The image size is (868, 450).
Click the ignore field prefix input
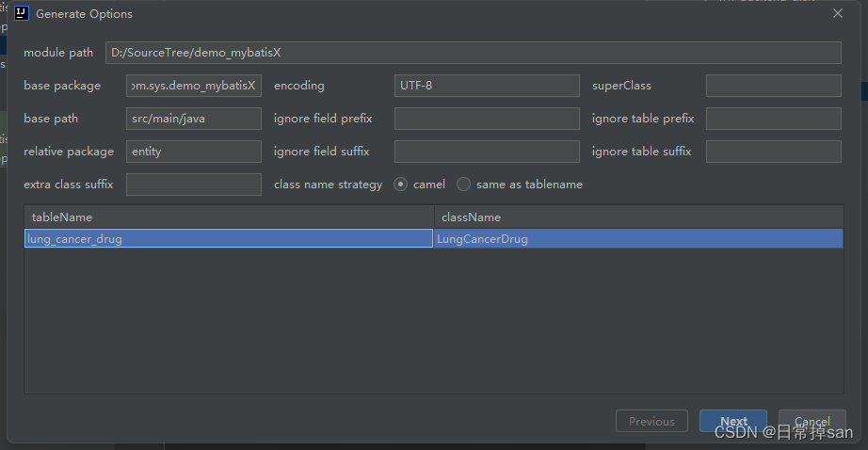click(487, 119)
